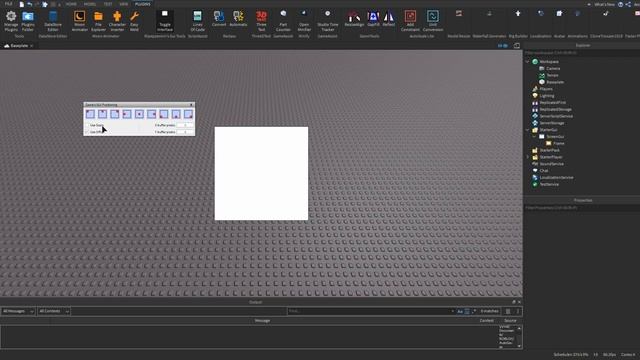Collapse the Workspace tree node
Image resolution: width=640 pixels, height=360 pixels.
tap(527, 62)
